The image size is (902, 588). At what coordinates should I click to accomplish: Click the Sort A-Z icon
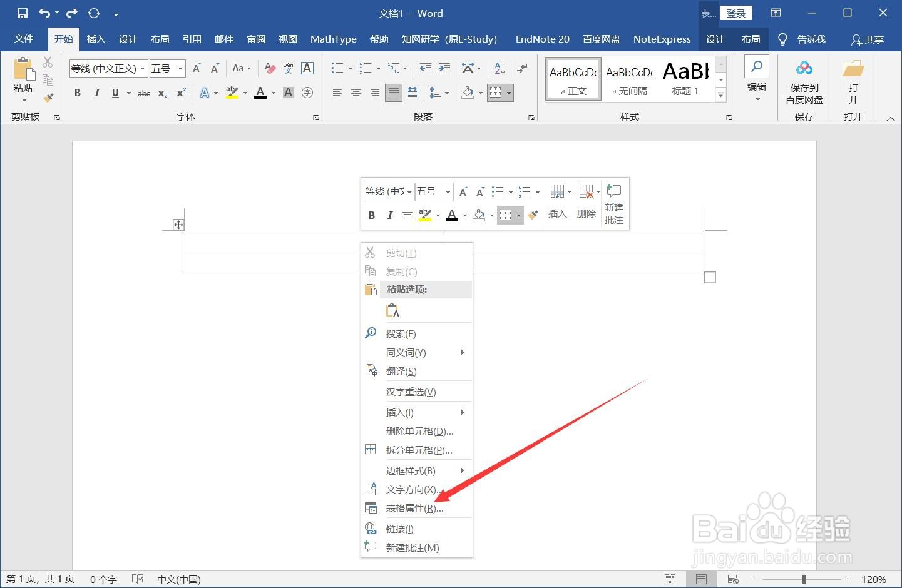tap(500, 68)
